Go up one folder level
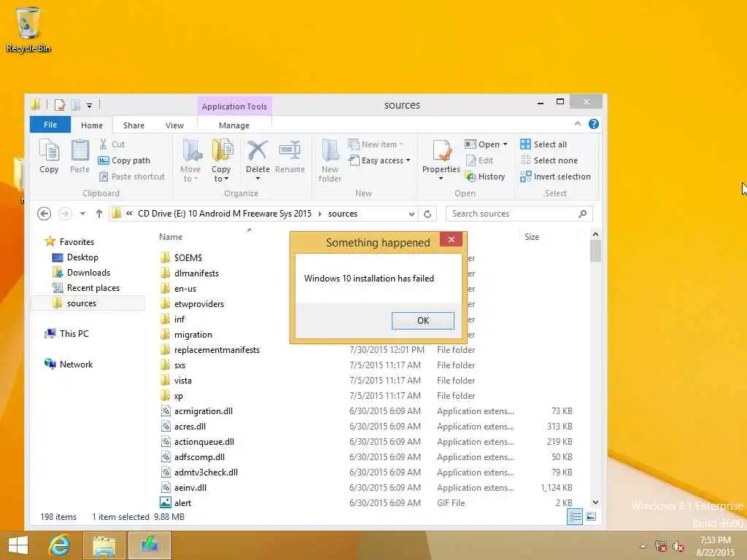 pyautogui.click(x=98, y=214)
